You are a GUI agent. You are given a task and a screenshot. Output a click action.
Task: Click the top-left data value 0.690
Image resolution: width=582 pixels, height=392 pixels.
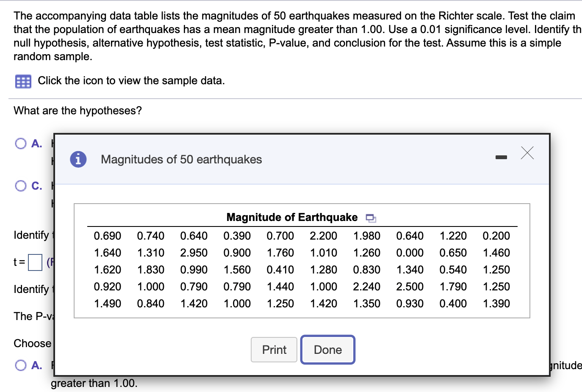(107, 236)
